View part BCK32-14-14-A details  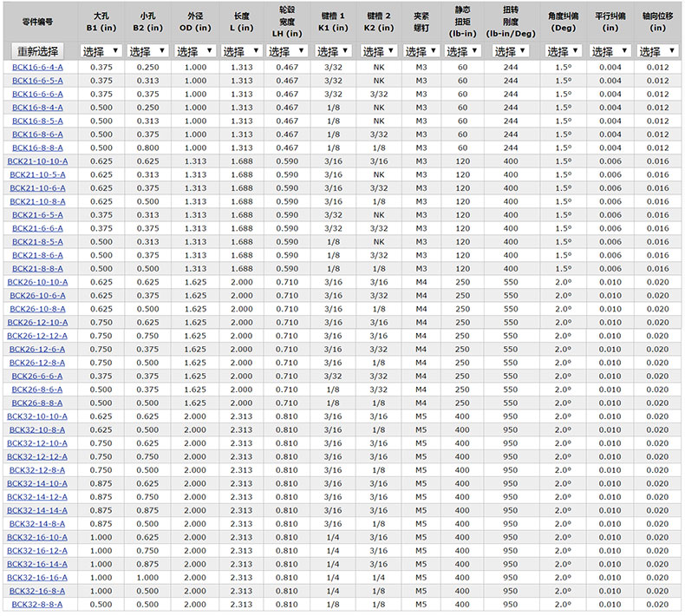[37, 510]
